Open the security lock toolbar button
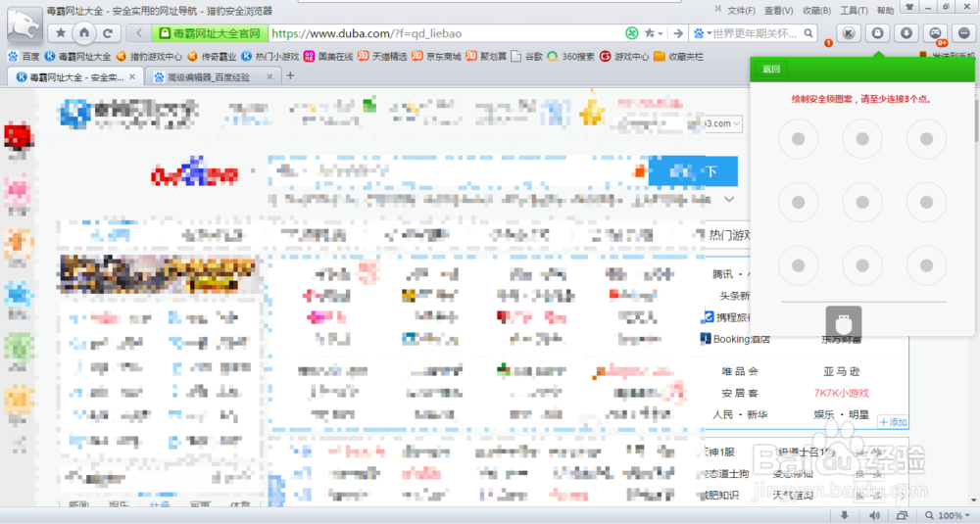 pyautogui.click(x=877, y=33)
